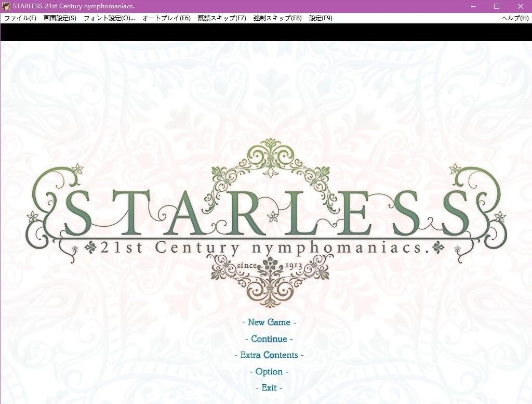Click the game icon in title bar

click(x=6, y=6)
